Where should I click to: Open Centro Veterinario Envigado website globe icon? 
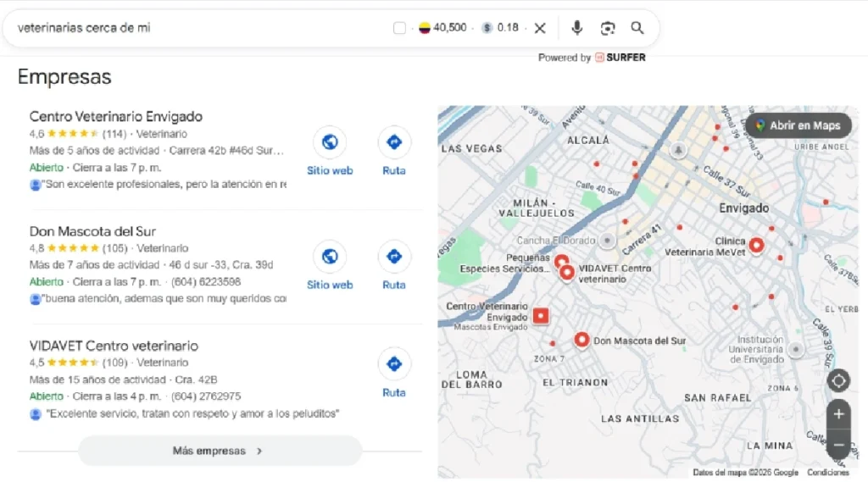pyautogui.click(x=330, y=142)
